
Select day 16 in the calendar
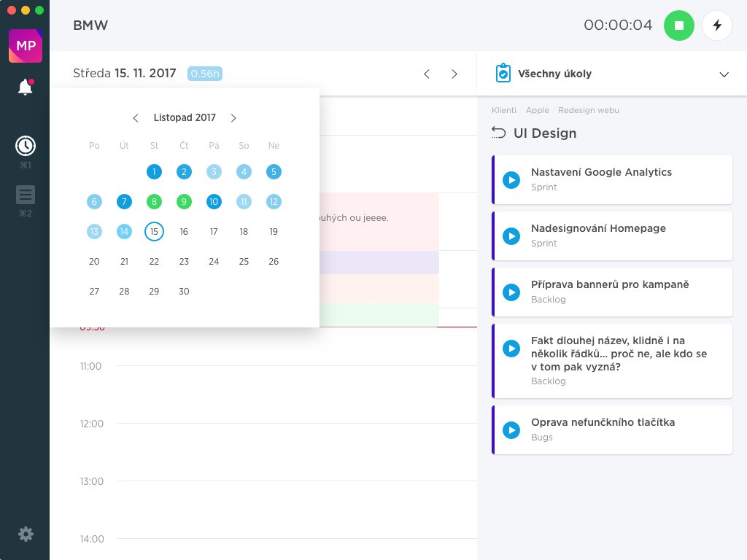(x=184, y=232)
